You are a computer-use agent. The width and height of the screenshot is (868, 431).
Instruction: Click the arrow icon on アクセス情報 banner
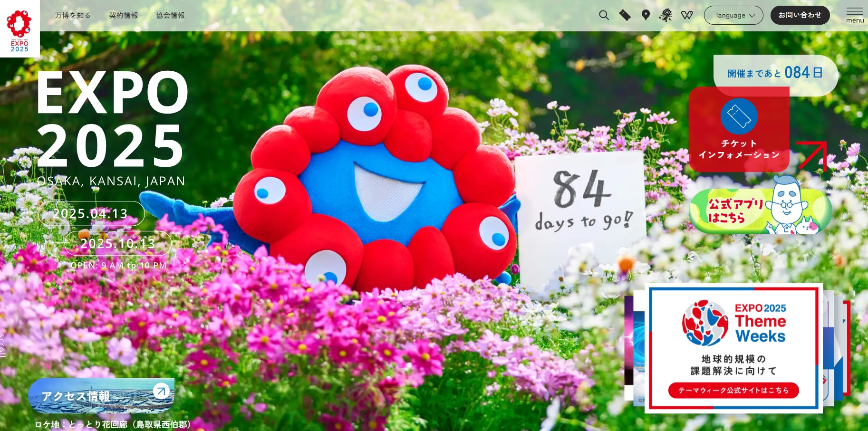[x=161, y=391]
